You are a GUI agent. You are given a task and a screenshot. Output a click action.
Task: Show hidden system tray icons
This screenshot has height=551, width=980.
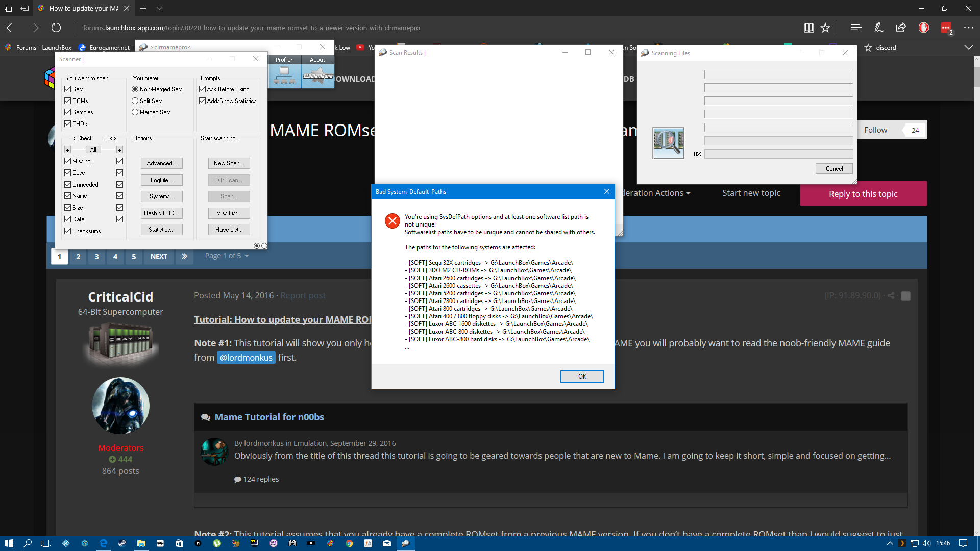[890, 543]
